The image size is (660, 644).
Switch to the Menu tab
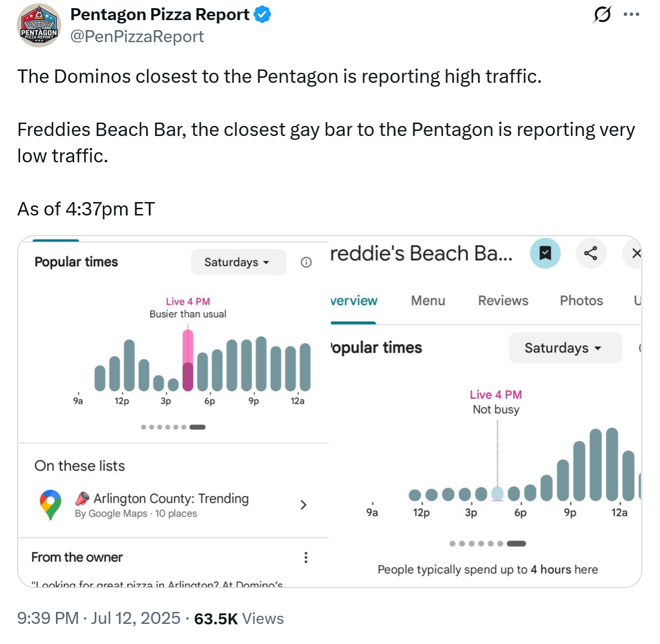point(428,301)
